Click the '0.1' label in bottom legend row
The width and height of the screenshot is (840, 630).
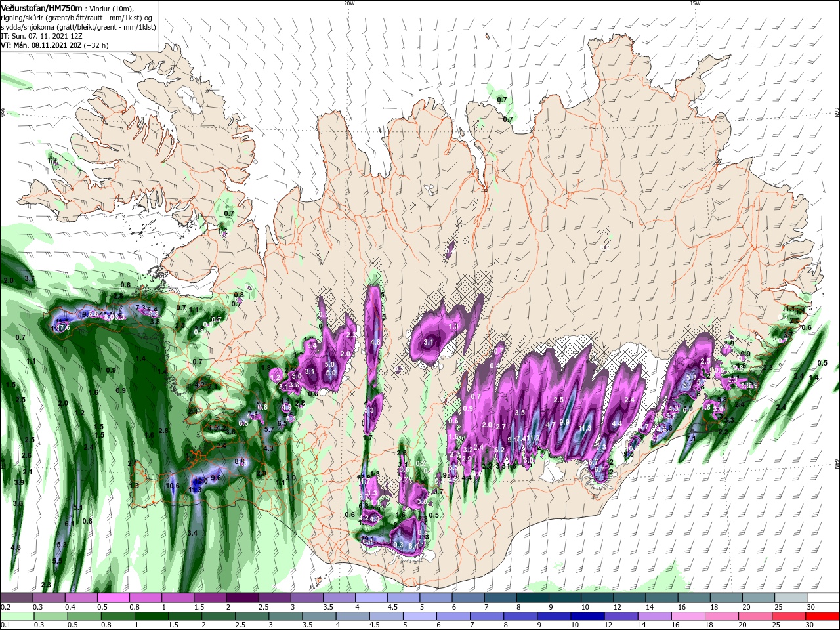click(x=5, y=625)
